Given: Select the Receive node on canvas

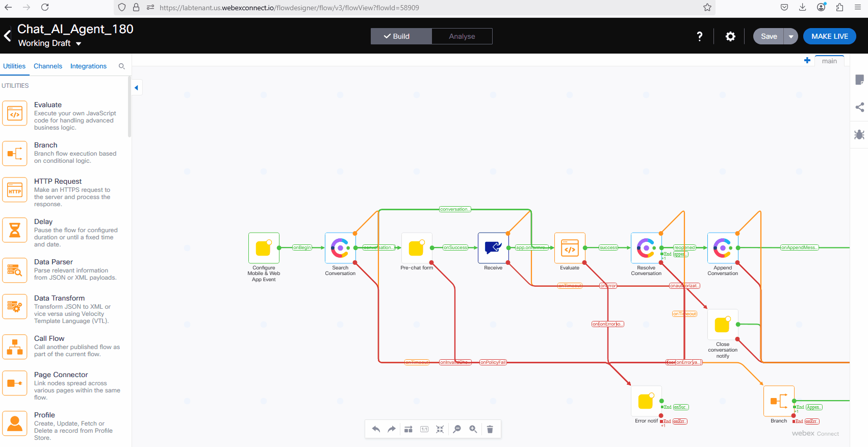Looking at the screenshot, I should pos(493,248).
